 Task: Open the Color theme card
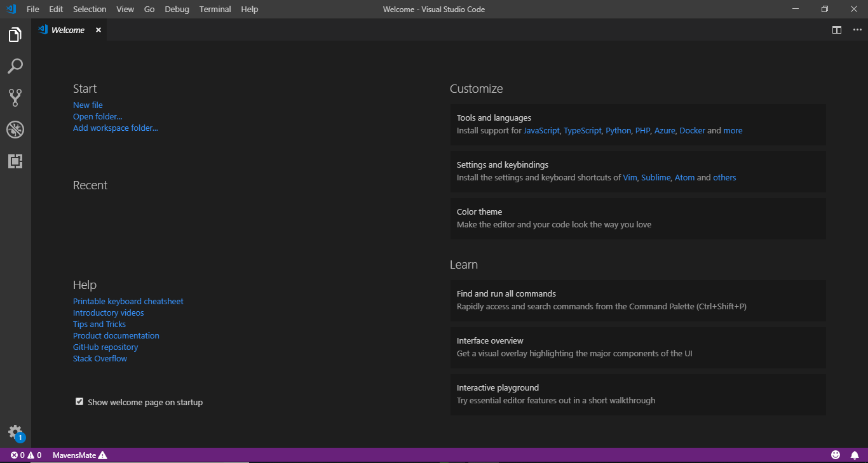coord(638,218)
